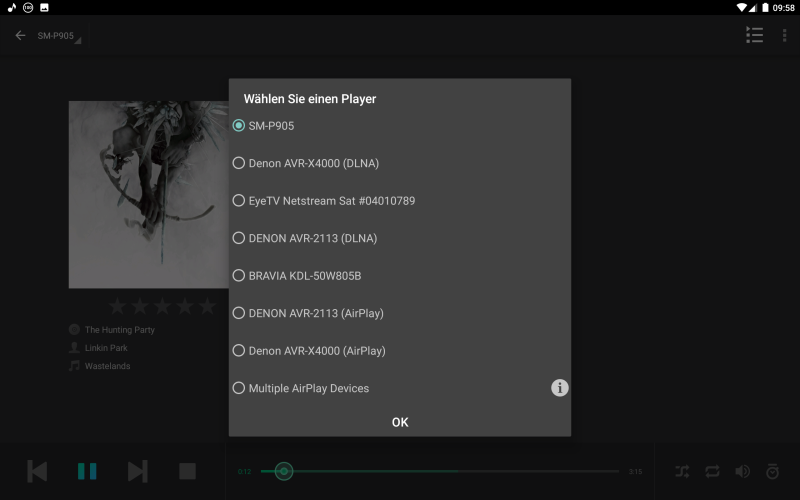This screenshot has width=800, height=500.
Task: Click the album name The Hunting Party
Action: pos(120,330)
